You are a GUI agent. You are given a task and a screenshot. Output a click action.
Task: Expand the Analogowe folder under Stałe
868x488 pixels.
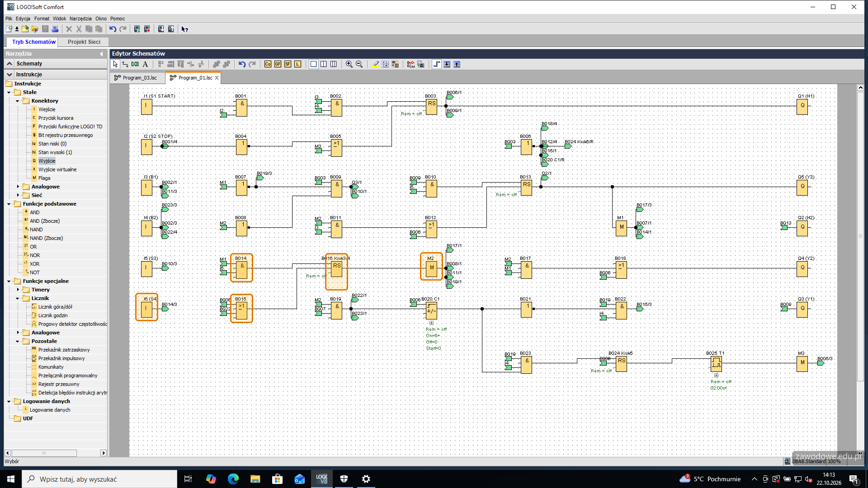(x=18, y=187)
